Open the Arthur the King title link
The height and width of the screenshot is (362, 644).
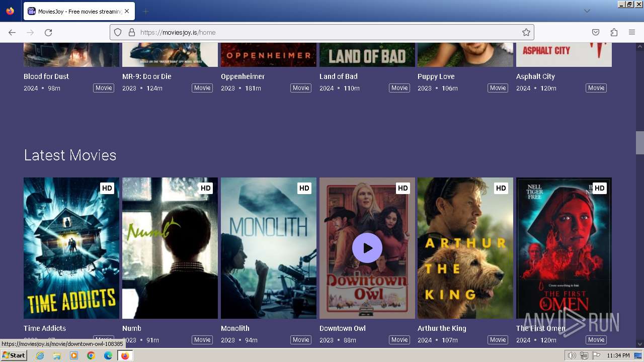click(442, 328)
